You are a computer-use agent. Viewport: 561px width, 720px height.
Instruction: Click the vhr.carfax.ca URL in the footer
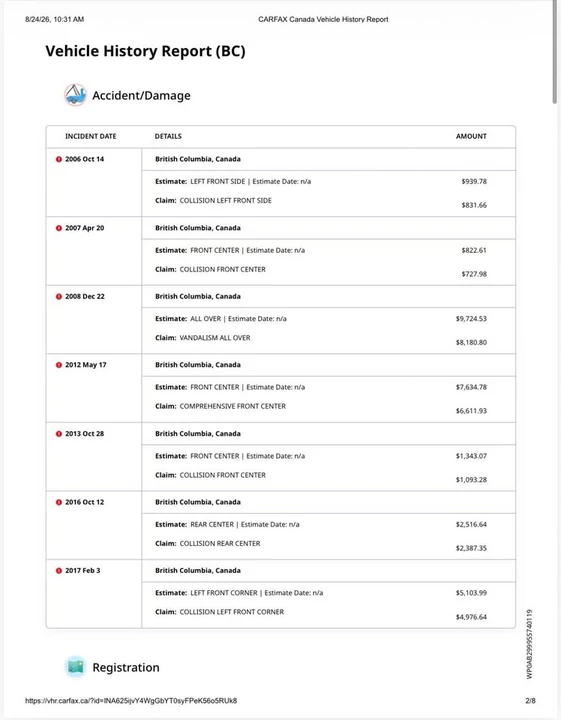pyautogui.click(x=131, y=701)
